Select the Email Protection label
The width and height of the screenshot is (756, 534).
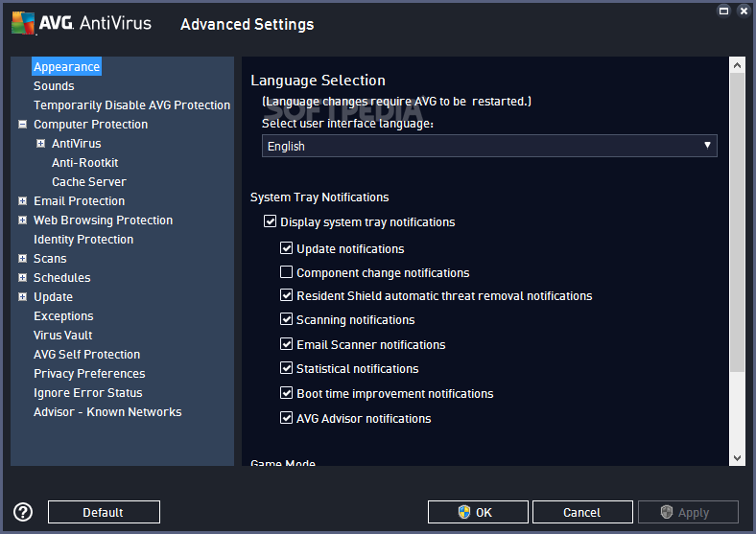[x=79, y=201]
